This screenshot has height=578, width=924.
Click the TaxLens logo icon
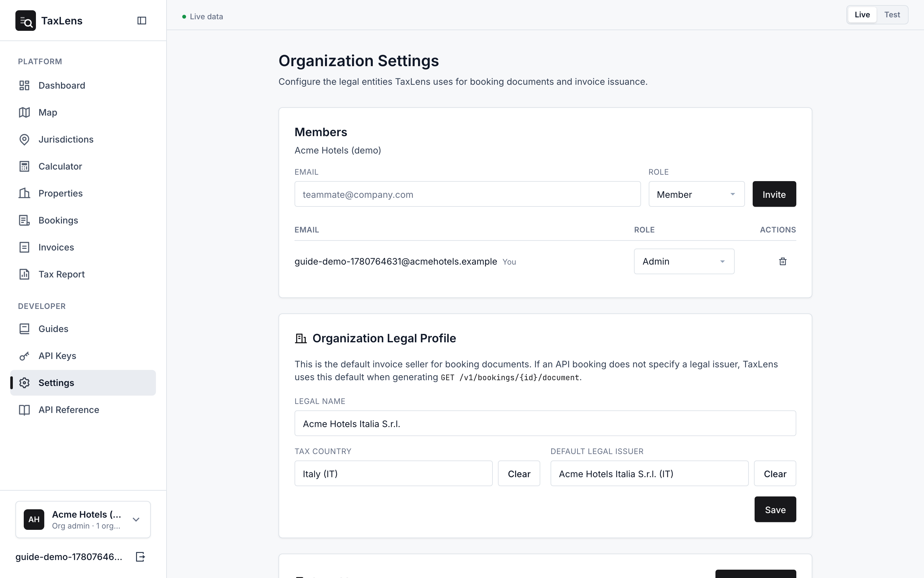coord(26,21)
